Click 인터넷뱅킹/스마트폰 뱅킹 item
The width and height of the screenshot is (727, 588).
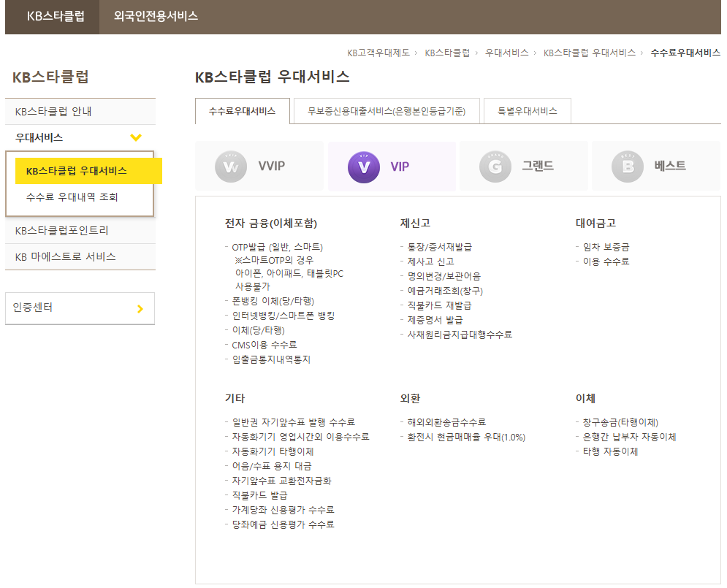[x=283, y=316]
